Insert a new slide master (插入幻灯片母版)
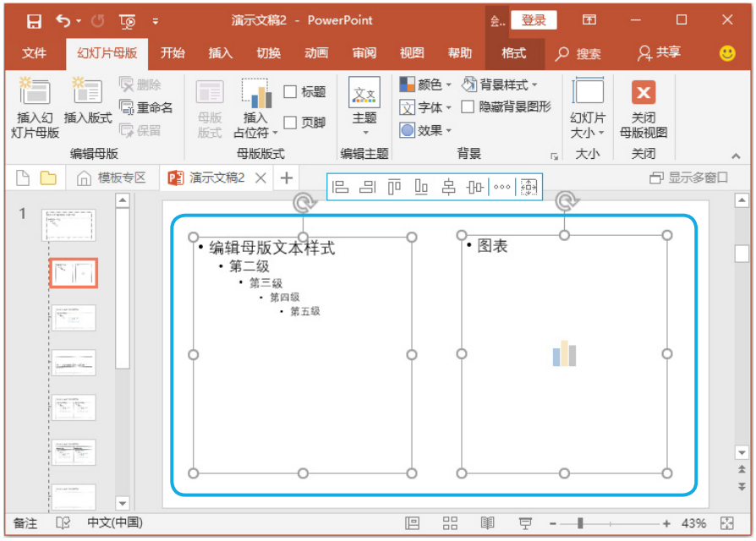This screenshot has width=756, height=541. pyautogui.click(x=35, y=107)
